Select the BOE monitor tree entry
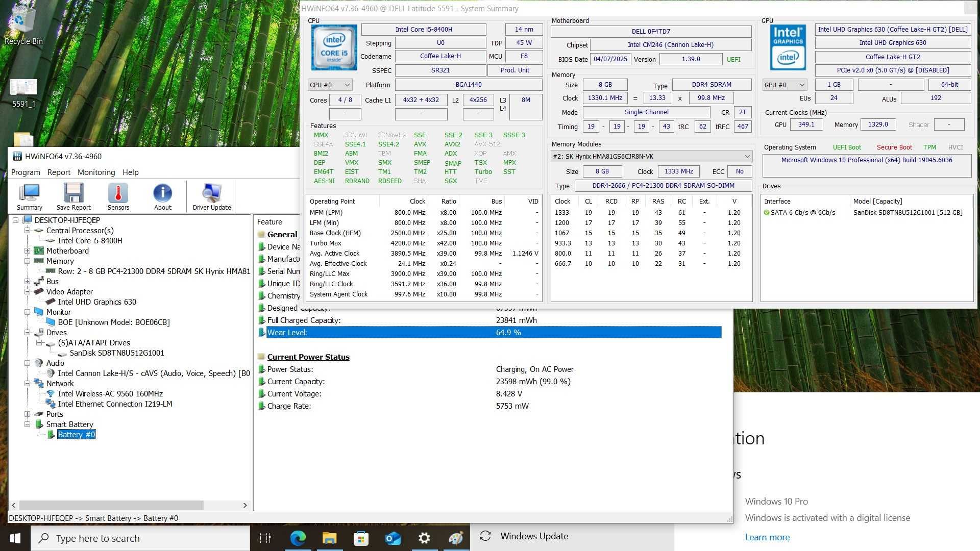 [x=114, y=322]
